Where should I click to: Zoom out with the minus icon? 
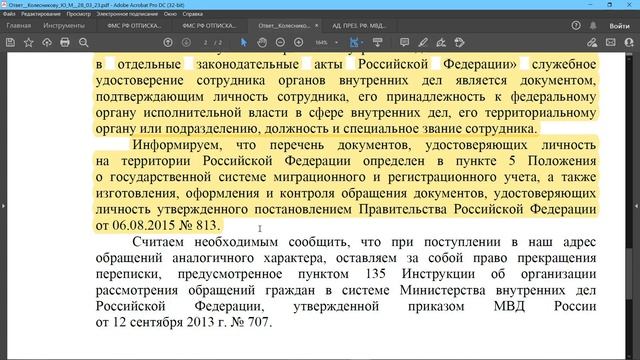(280, 42)
